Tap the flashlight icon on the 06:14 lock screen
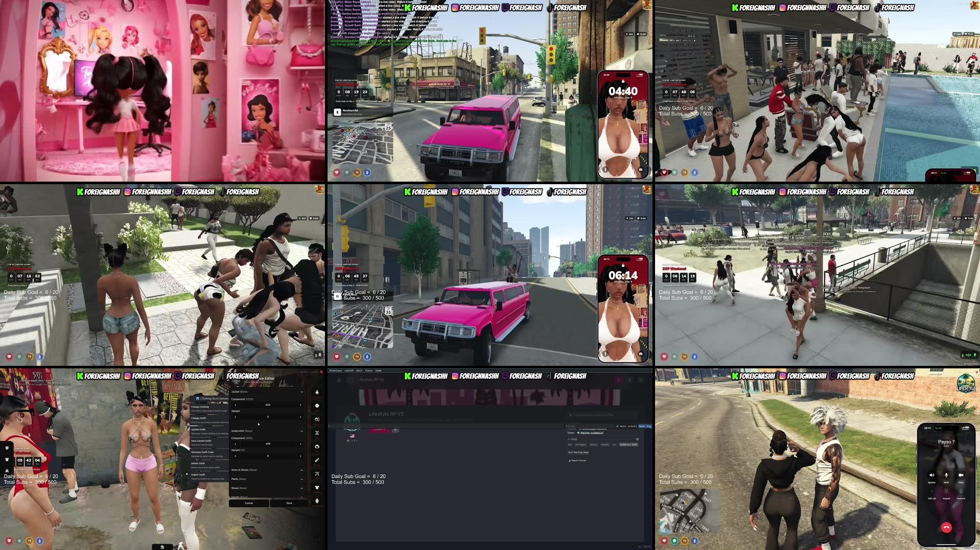The height and width of the screenshot is (550, 980). [x=605, y=354]
